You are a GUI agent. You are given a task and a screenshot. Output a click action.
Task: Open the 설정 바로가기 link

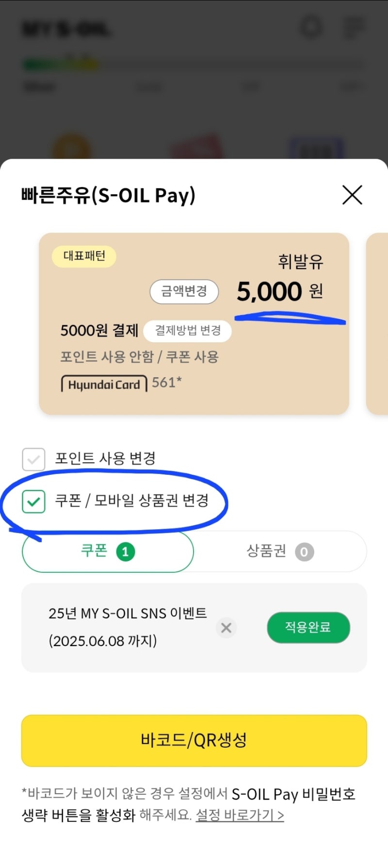pos(240,815)
